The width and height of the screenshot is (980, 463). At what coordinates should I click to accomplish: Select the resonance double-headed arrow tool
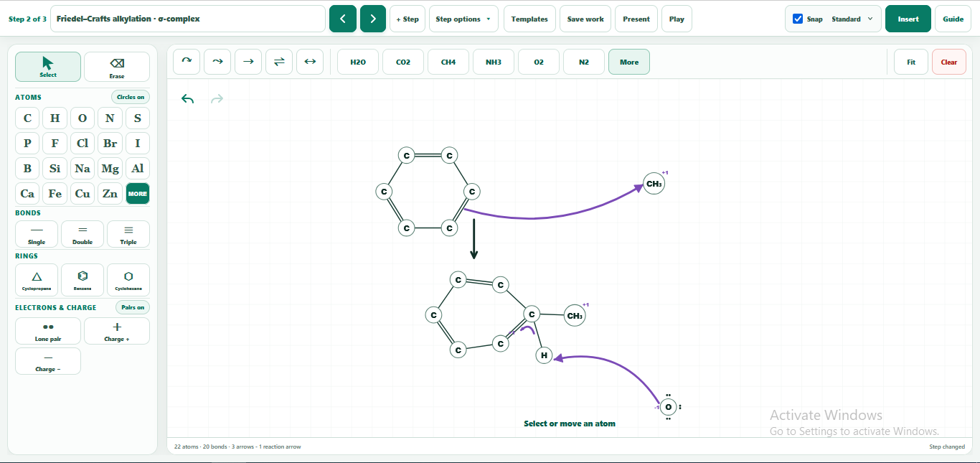pyautogui.click(x=310, y=62)
